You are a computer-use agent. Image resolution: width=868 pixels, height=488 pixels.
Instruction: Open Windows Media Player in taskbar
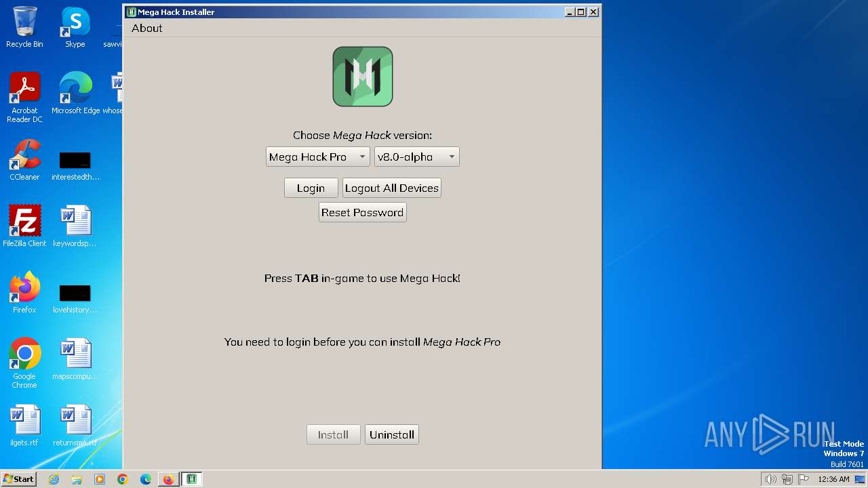pyautogui.click(x=100, y=479)
